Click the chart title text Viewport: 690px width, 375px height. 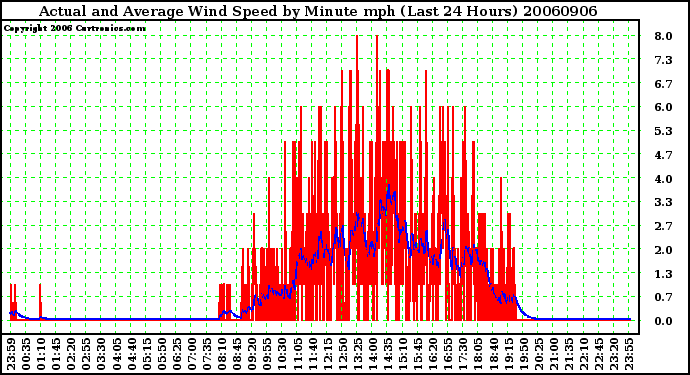click(318, 11)
